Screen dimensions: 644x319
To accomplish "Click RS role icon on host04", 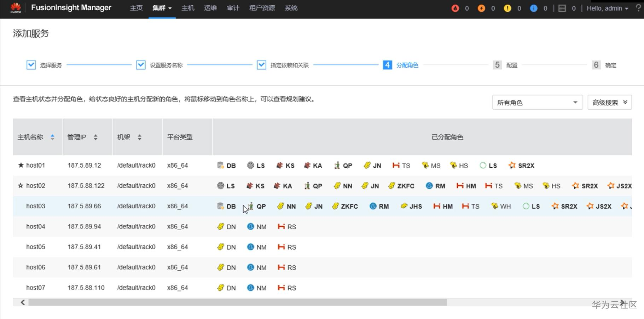I will (x=281, y=226).
